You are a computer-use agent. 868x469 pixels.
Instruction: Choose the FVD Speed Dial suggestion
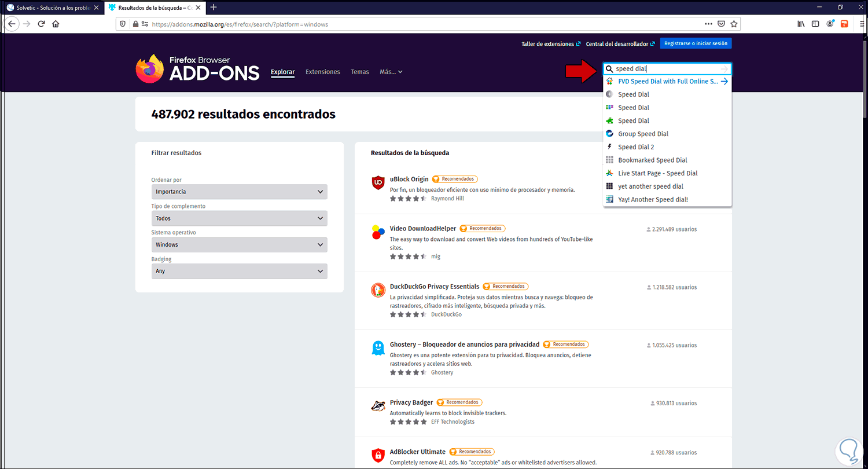[x=667, y=82]
